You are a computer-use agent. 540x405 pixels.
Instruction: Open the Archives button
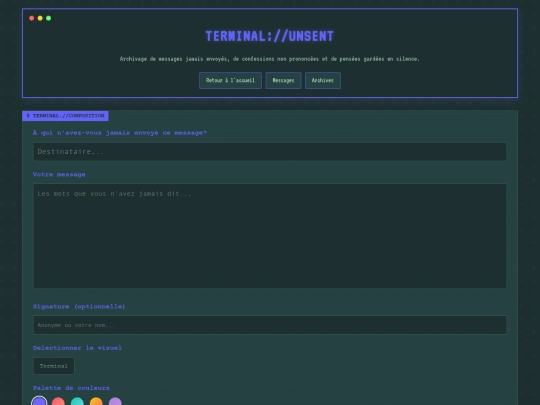pos(323,81)
